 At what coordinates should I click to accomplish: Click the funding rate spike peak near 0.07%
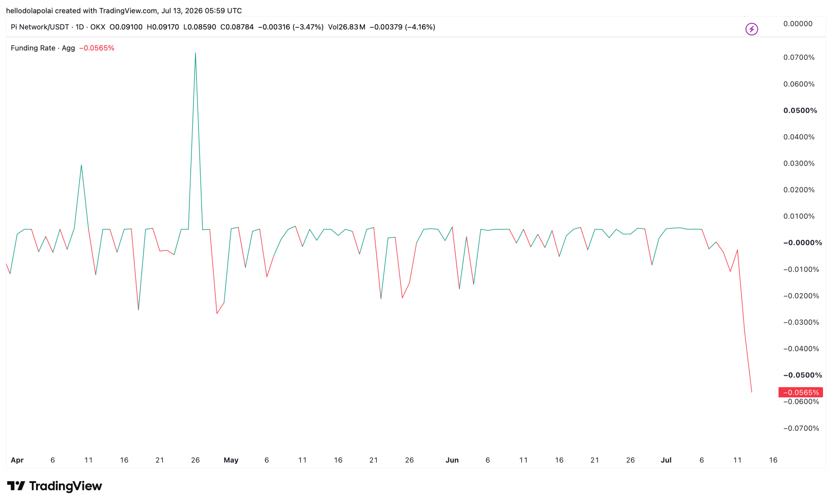(196, 53)
